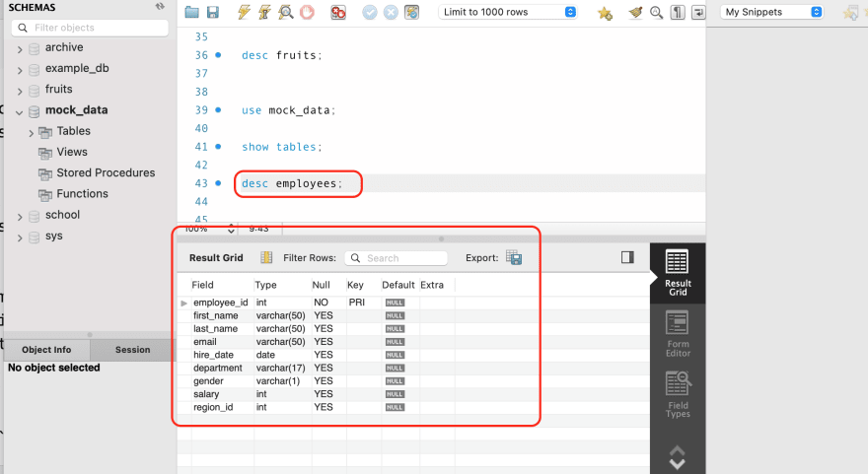Image resolution: width=868 pixels, height=474 pixels.
Task: Execute the statement under the cursor (lightning with cursor)
Action: (x=264, y=12)
